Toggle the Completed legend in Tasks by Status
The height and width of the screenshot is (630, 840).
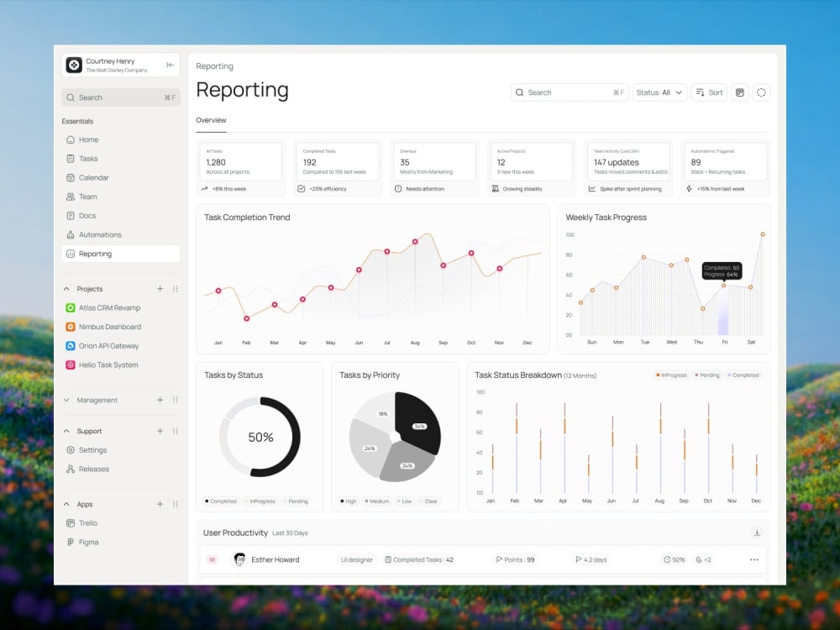[x=221, y=501]
